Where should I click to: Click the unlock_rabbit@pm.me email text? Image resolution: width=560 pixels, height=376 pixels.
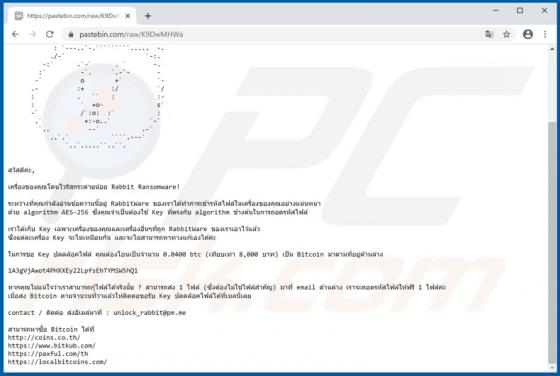[150, 312]
